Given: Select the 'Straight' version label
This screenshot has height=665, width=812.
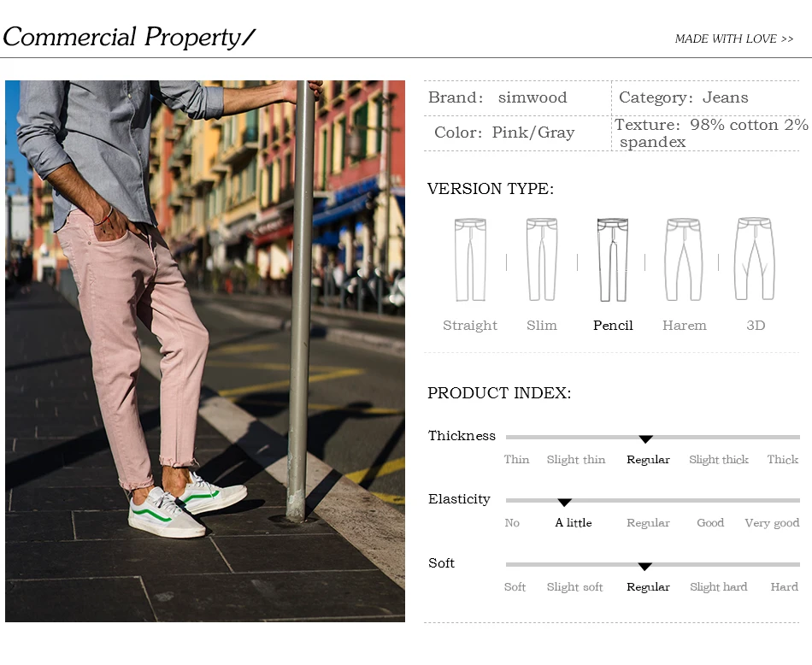Looking at the screenshot, I should pyautogui.click(x=470, y=326).
